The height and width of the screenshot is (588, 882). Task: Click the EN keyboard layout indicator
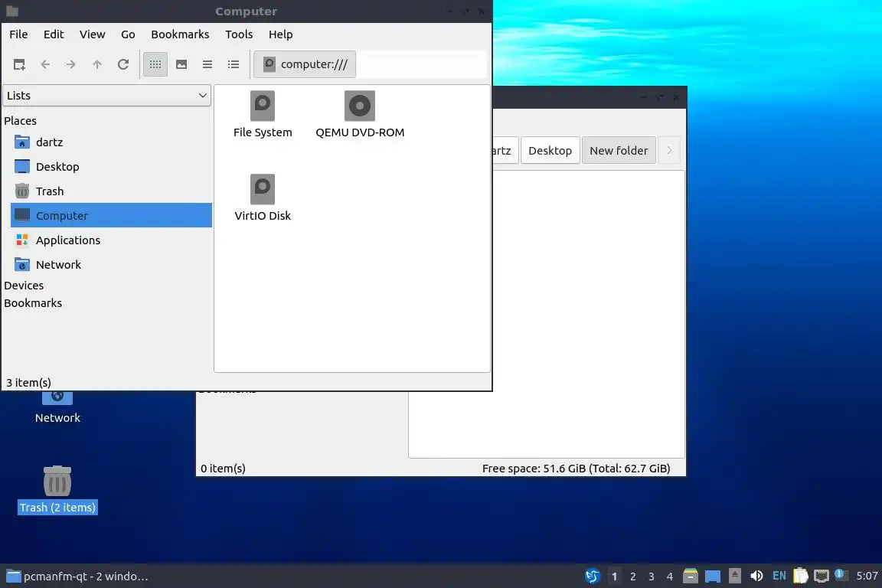coord(779,576)
